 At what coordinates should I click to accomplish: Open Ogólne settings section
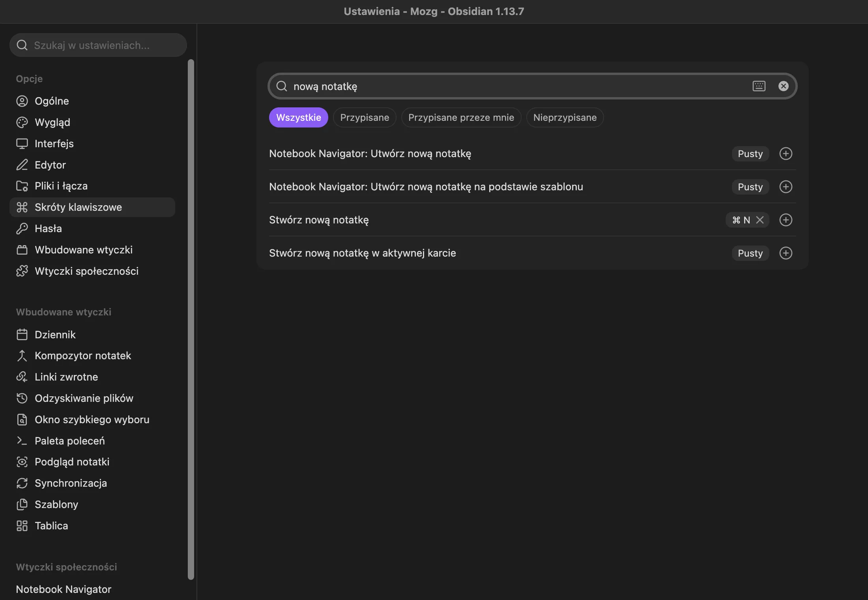(92, 101)
